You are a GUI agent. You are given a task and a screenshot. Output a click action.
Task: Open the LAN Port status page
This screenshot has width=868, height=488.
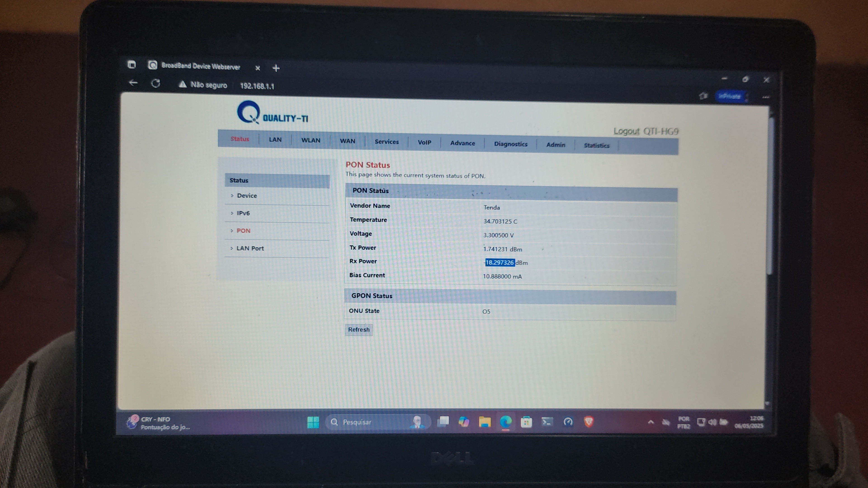[250, 248]
